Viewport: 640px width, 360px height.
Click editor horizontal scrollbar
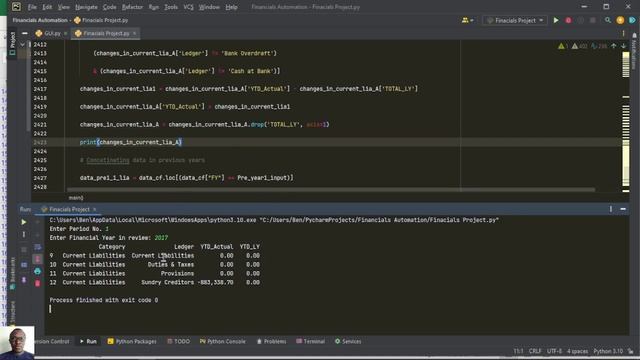(331, 190)
